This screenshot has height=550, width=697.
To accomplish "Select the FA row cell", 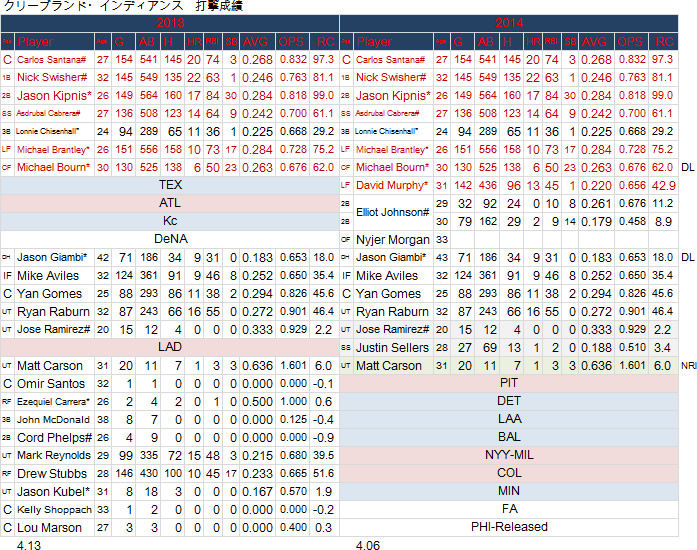I will click(509, 509).
